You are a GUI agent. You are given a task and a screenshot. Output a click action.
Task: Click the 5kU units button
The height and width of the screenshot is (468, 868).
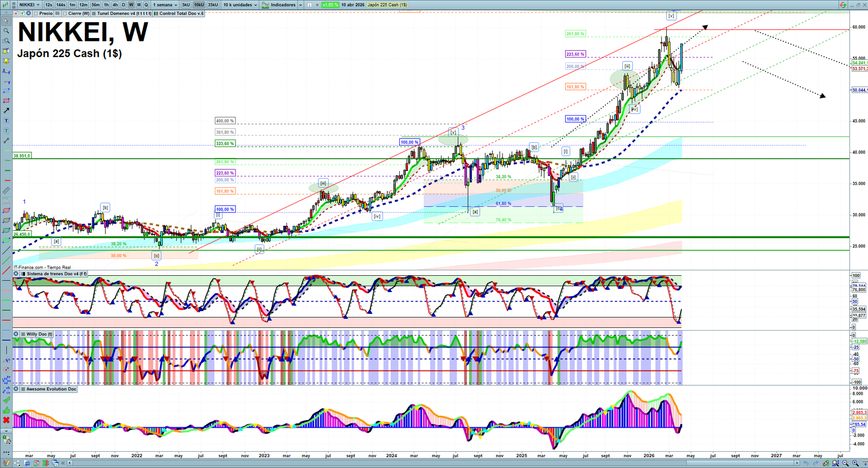tap(186, 5)
